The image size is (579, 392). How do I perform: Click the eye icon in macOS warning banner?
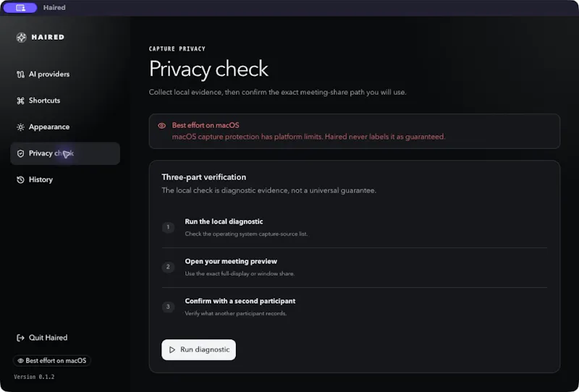(161, 126)
